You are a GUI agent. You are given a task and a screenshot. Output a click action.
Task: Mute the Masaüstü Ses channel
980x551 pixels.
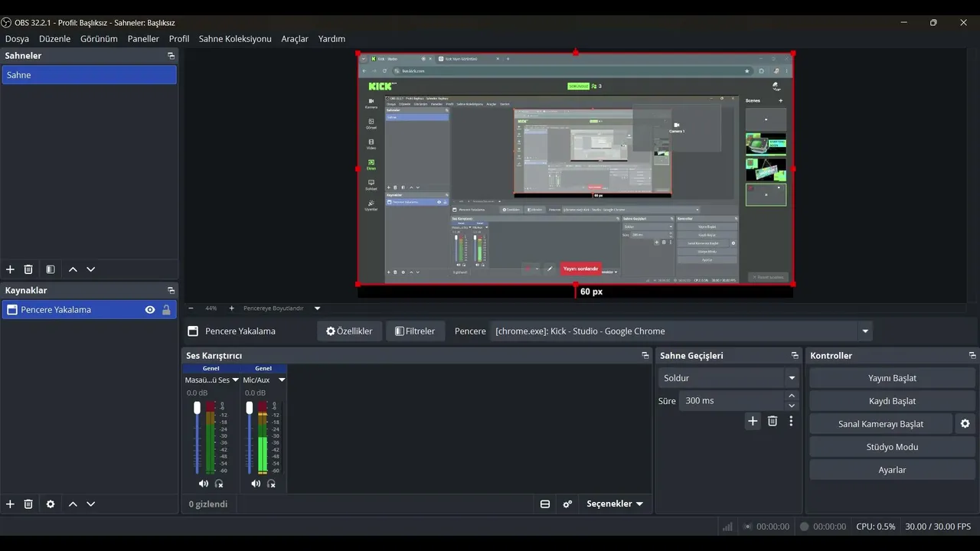tap(203, 484)
